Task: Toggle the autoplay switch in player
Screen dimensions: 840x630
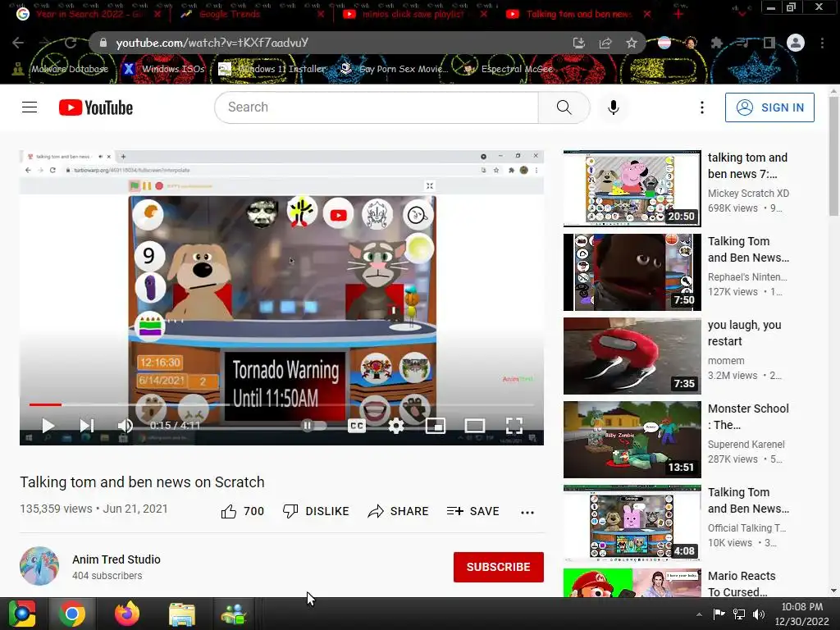Action: [314, 426]
